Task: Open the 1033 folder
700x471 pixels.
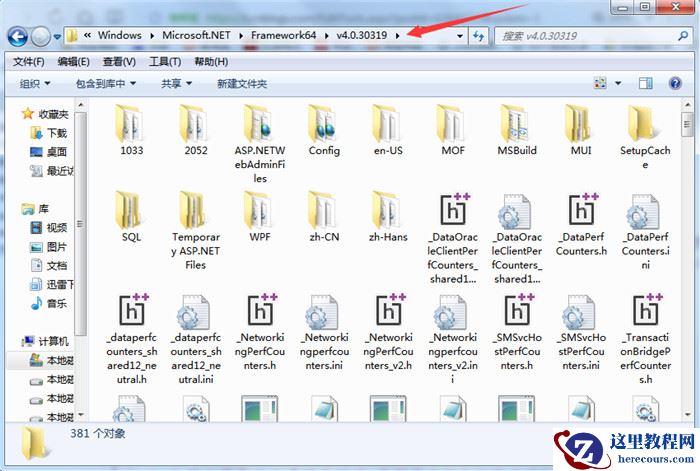Action: 131,130
